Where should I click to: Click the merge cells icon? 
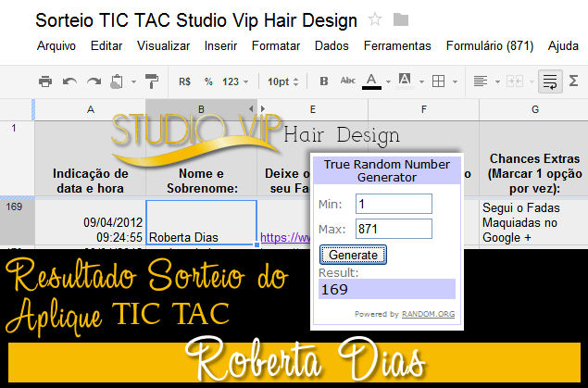pos(515,81)
